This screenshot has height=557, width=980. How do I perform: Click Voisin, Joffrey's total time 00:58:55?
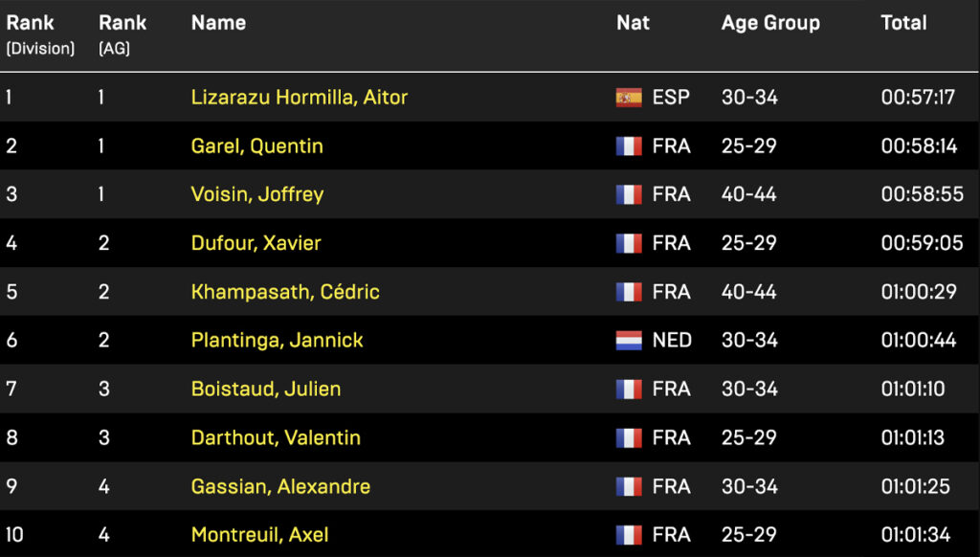click(922, 195)
